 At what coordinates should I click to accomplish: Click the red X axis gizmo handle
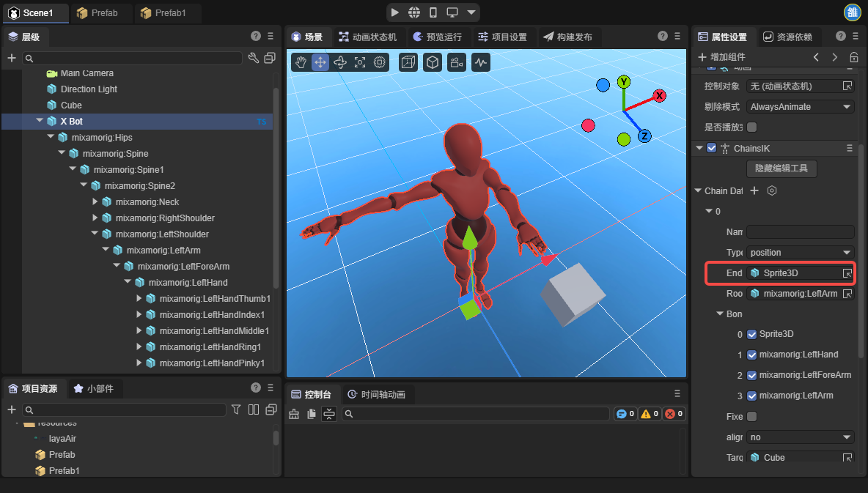pyautogui.click(x=659, y=96)
